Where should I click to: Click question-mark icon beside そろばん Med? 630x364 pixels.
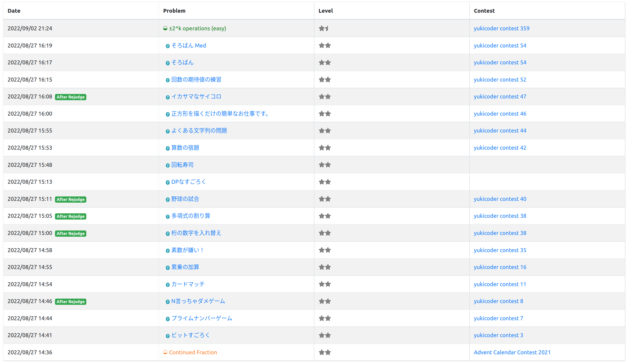168,46
